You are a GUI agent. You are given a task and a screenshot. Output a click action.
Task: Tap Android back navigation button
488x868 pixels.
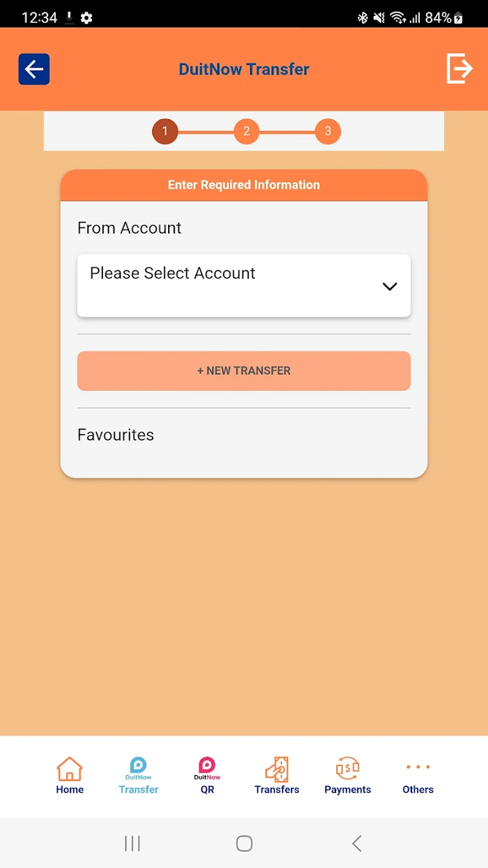pos(357,843)
